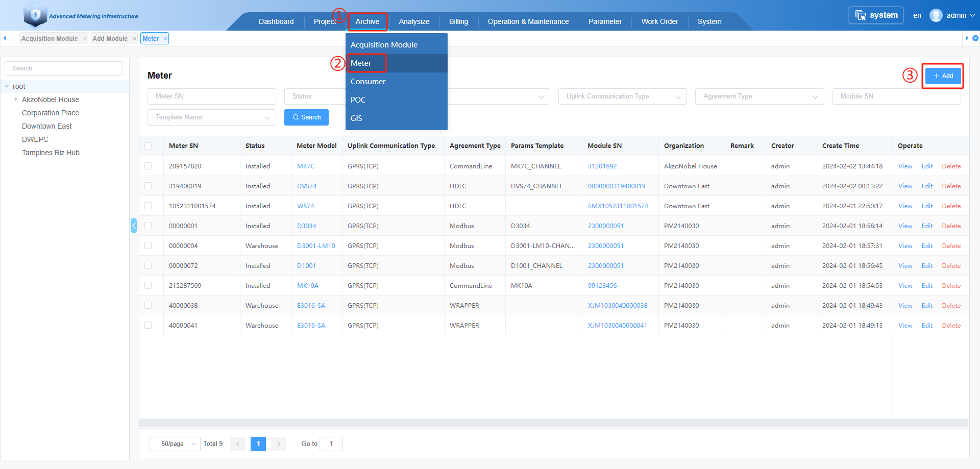Check the row for meter 40000041

[148, 325]
